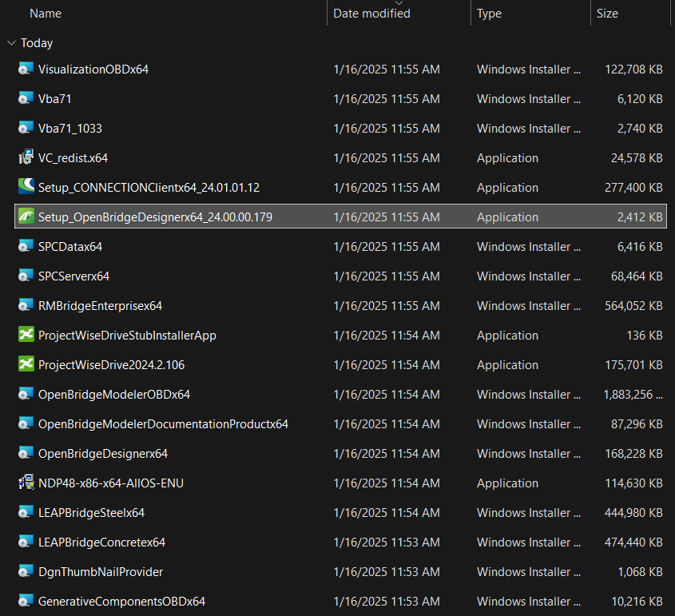Screen dimensions: 675x616
Task: Click the SPCDatax64 Windows Installer icon
Action: (25, 246)
